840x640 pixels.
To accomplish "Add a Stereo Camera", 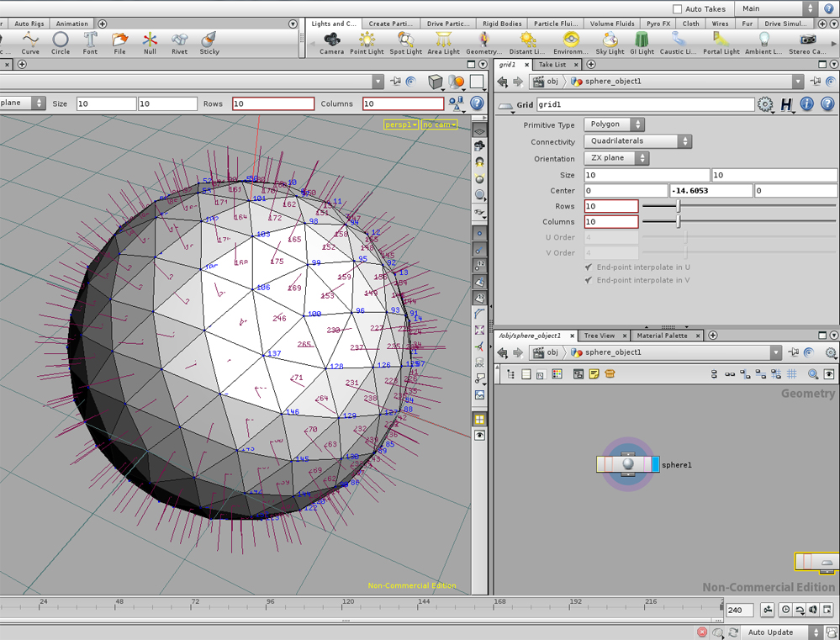I will click(807, 44).
